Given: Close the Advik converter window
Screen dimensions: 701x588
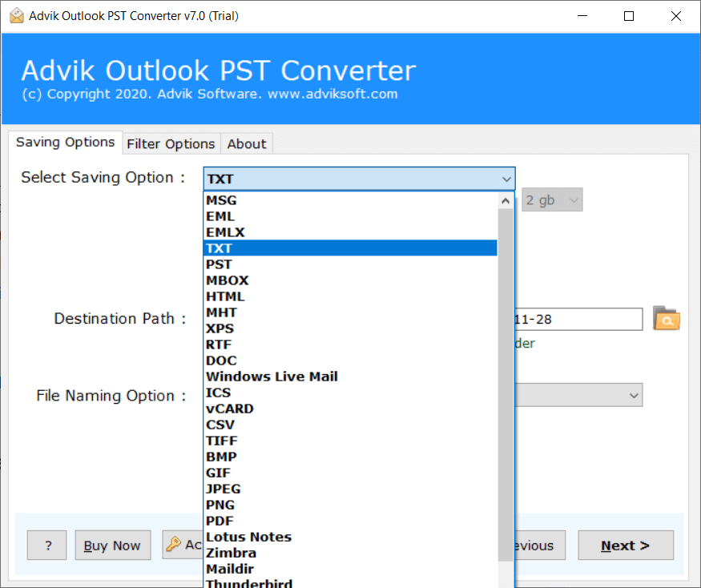Looking at the screenshot, I should pyautogui.click(x=675, y=16).
